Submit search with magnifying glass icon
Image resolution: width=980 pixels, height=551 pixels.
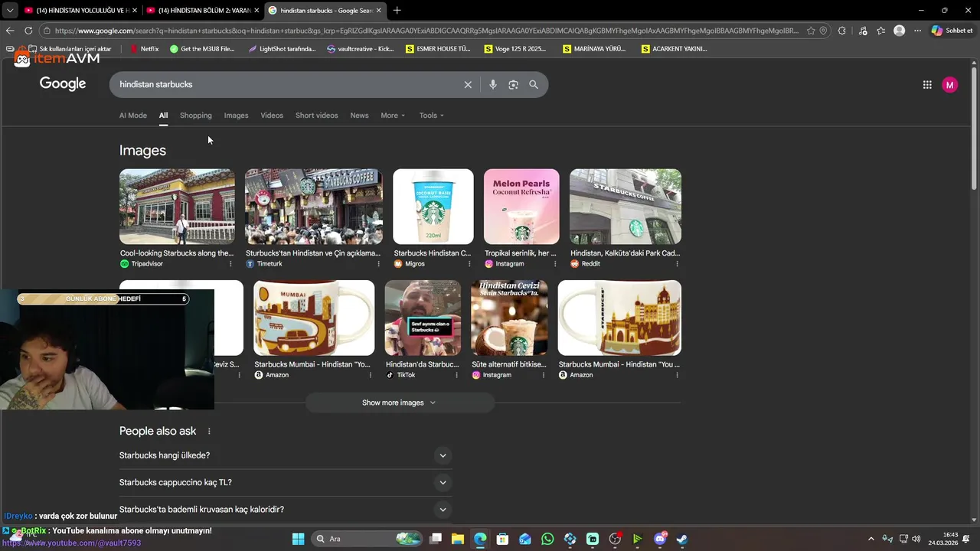pos(534,85)
